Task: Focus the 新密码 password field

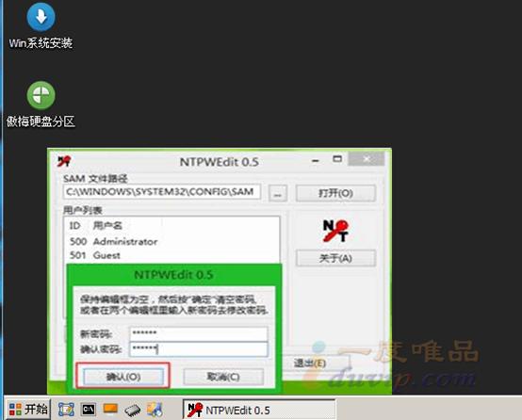Action: [x=199, y=333]
